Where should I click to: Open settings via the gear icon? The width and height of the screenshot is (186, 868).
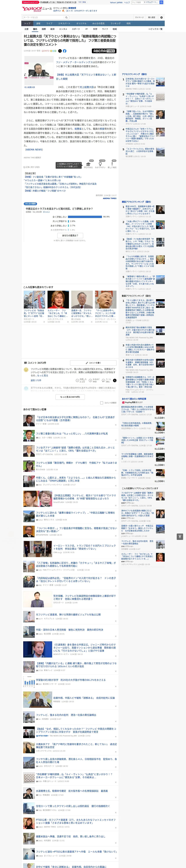pyautogui.click(x=161, y=17)
